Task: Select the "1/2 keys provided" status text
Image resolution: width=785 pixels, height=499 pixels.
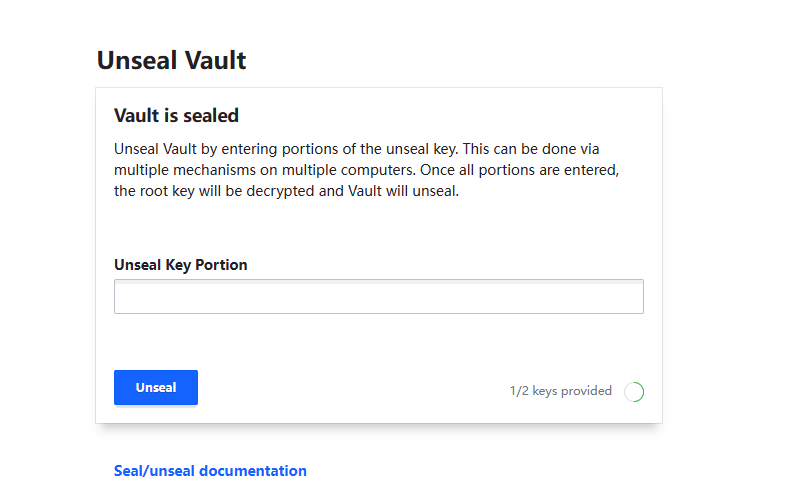Action: 561,391
